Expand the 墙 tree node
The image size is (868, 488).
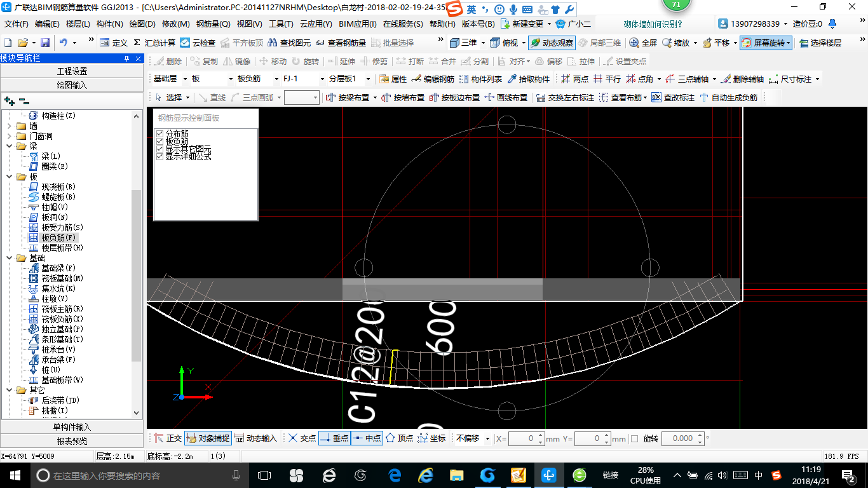(x=9, y=126)
